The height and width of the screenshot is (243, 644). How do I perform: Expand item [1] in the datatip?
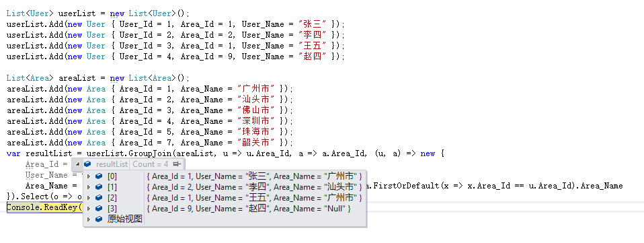pos(88,187)
